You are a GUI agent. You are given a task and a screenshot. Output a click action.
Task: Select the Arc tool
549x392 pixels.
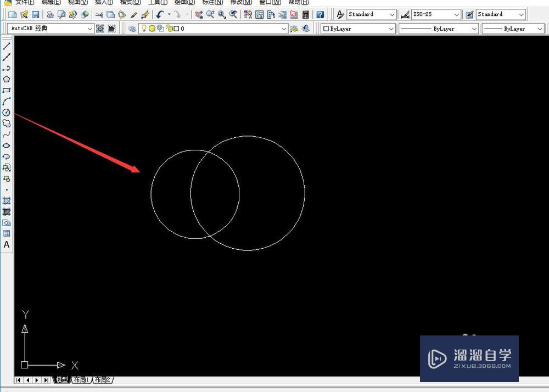click(x=7, y=101)
